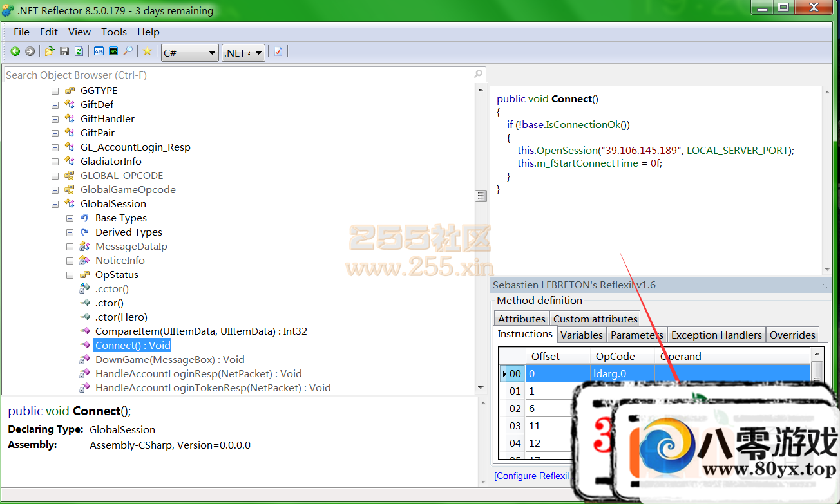The width and height of the screenshot is (840, 504).
Task: Click the GLOBAL_OPCODE enum icon
Action: click(x=70, y=175)
